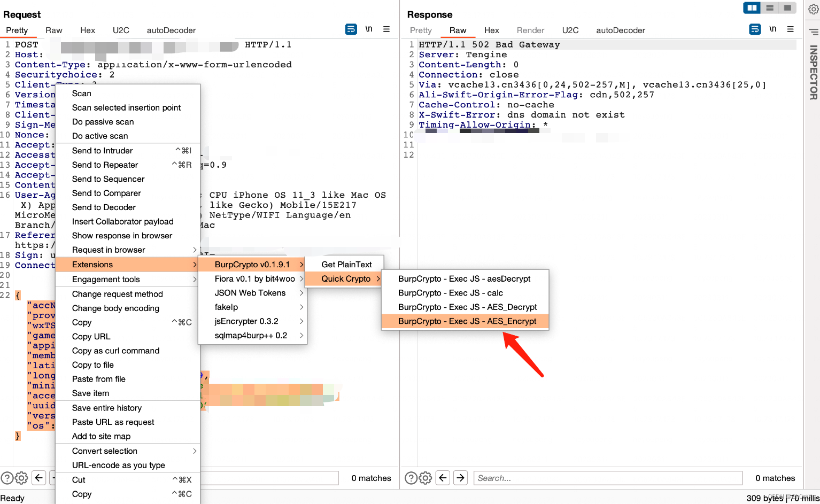Expand JSON Web Tokens submenu
Screen dimensions: 820x504
click(252, 293)
